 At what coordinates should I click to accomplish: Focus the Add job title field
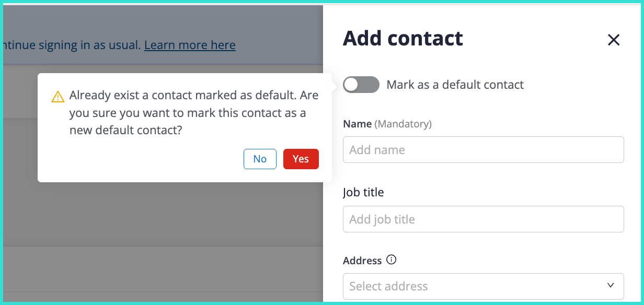[x=483, y=219]
